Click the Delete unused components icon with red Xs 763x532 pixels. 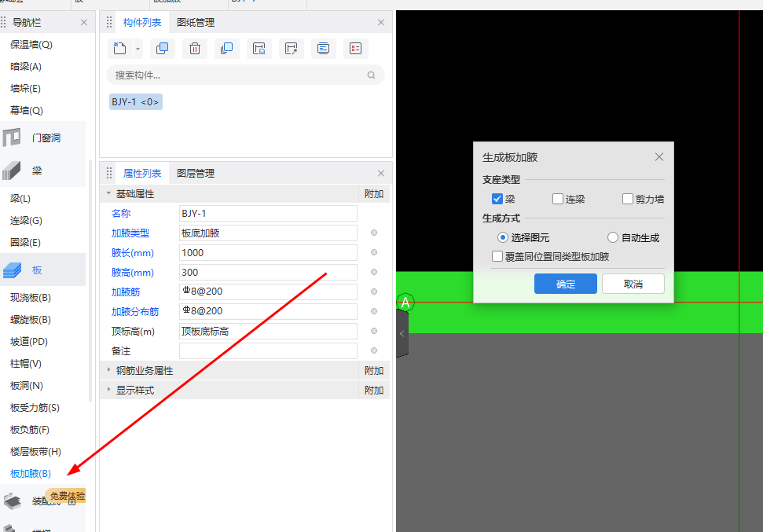coord(356,48)
